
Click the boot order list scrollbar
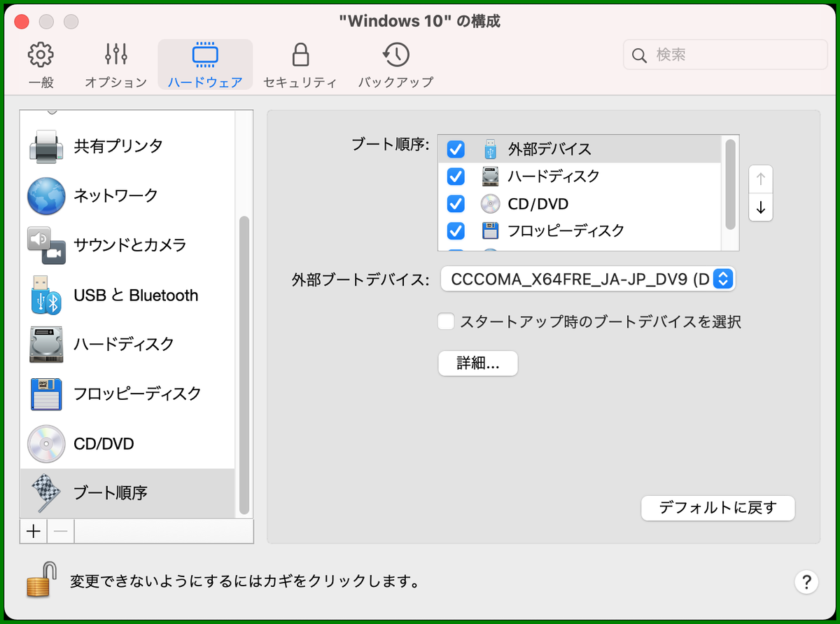pos(731,184)
